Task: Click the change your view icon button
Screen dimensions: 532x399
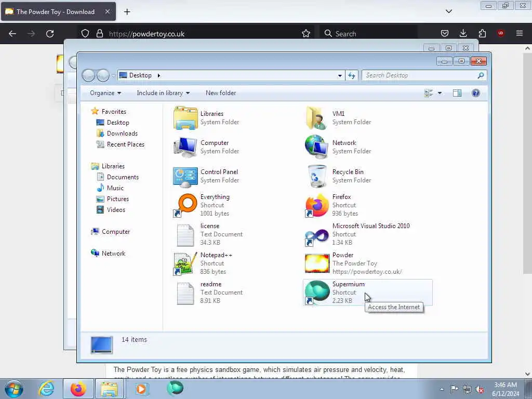Action: [x=429, y=93]
